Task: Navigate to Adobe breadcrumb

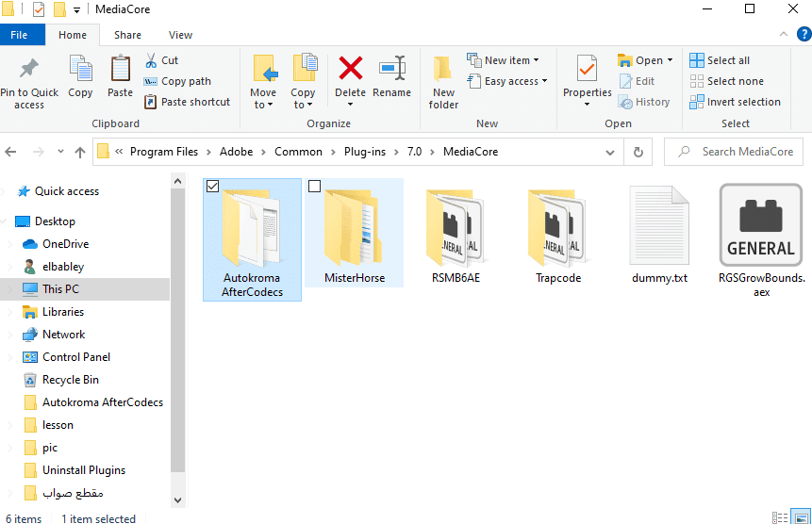Action: pyautogui.click(x=236, y=152)
